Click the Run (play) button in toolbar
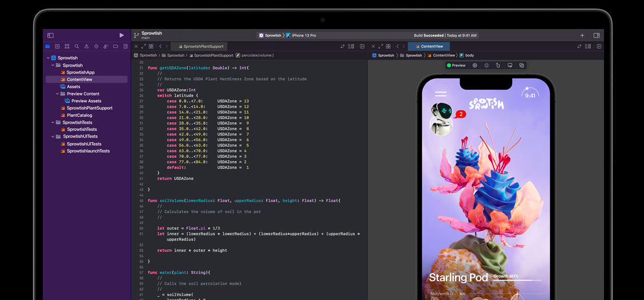This screenshot has width=644, height=300. pos(122,35)
